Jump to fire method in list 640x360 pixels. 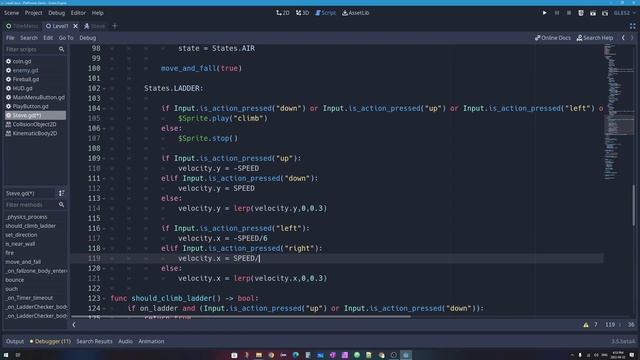9,253
